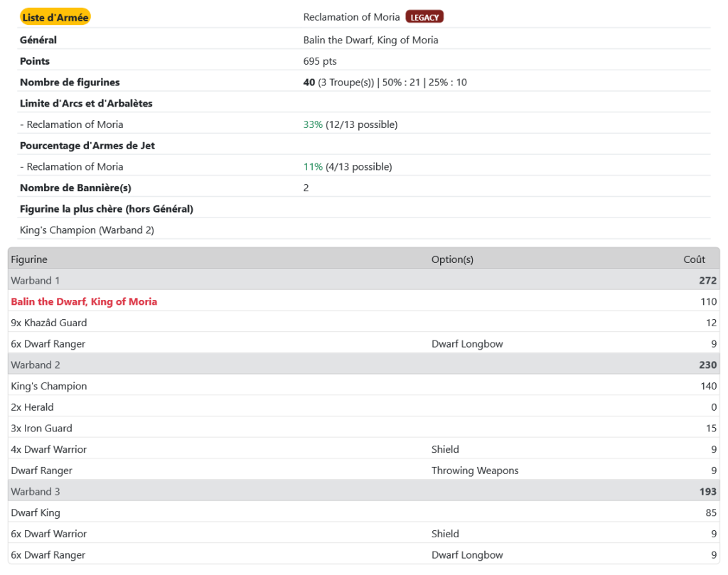The width and height of the screenshot is (728, 575).
Task: Click the Option(s) column header
Action: click(x=452, y=259)
